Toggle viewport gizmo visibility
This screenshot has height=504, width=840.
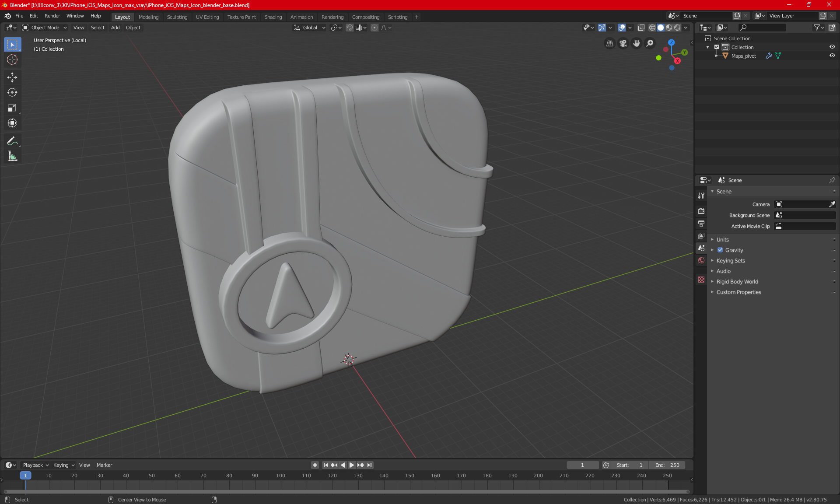click(602, 28)
